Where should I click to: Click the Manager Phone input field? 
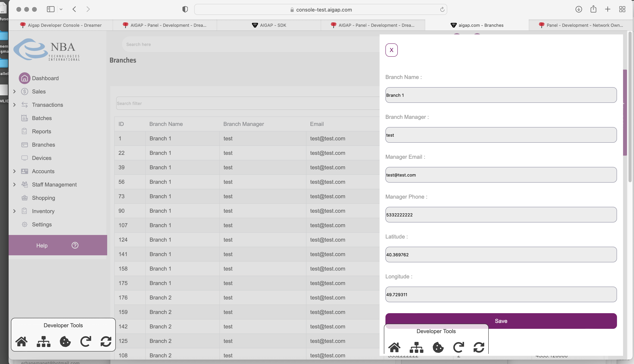tap(501, 215)
